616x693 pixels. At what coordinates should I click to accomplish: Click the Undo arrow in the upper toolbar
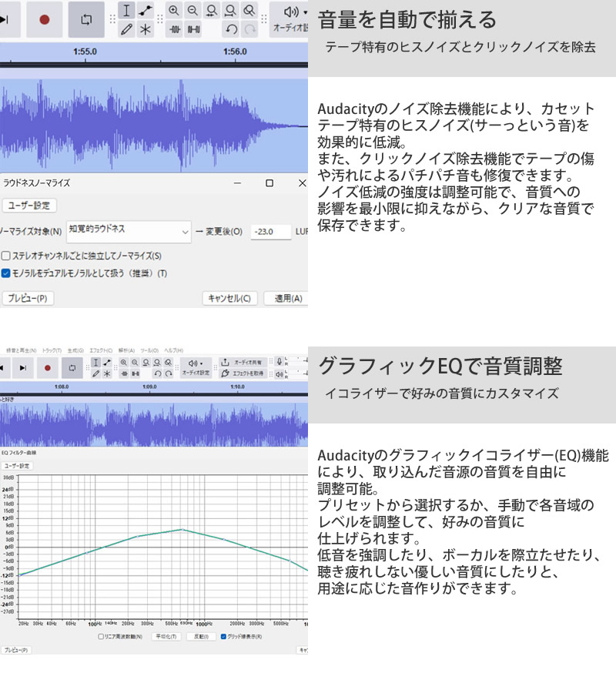tap(231, 29)
